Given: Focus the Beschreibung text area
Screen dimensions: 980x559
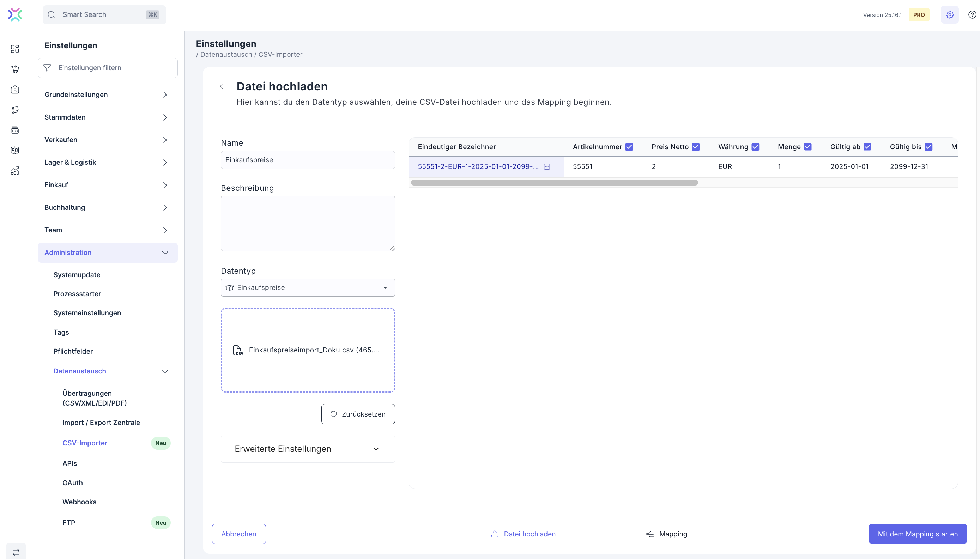Looking at the screenshot, I should 308,223.
